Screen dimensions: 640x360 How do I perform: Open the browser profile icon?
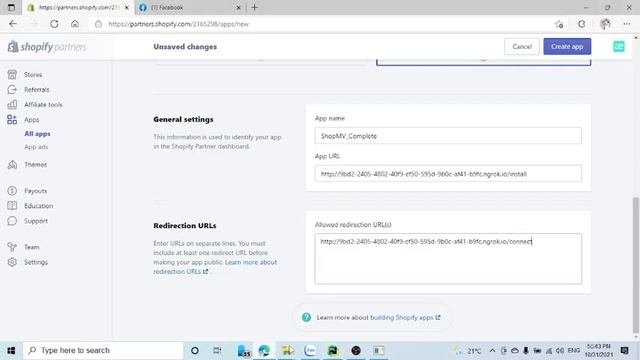605,24
